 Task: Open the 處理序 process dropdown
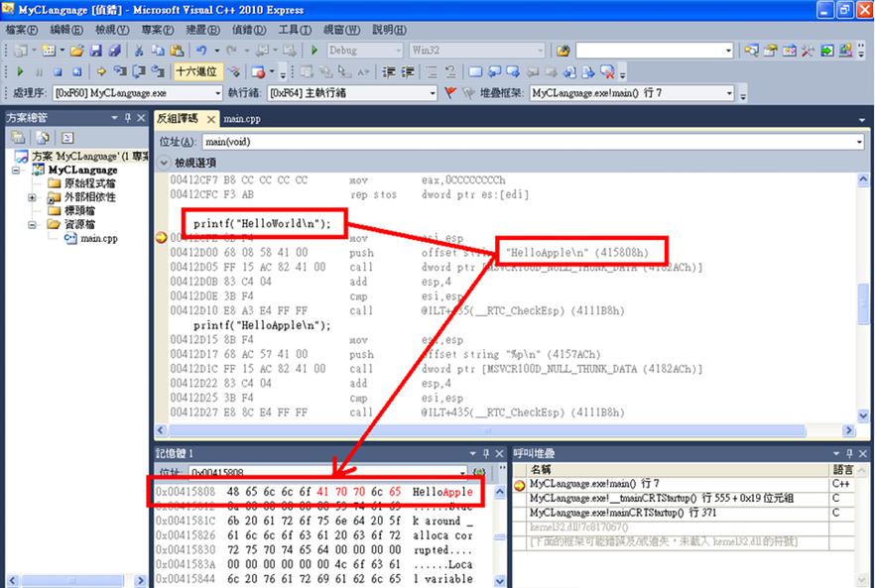(x=217, y=93)
